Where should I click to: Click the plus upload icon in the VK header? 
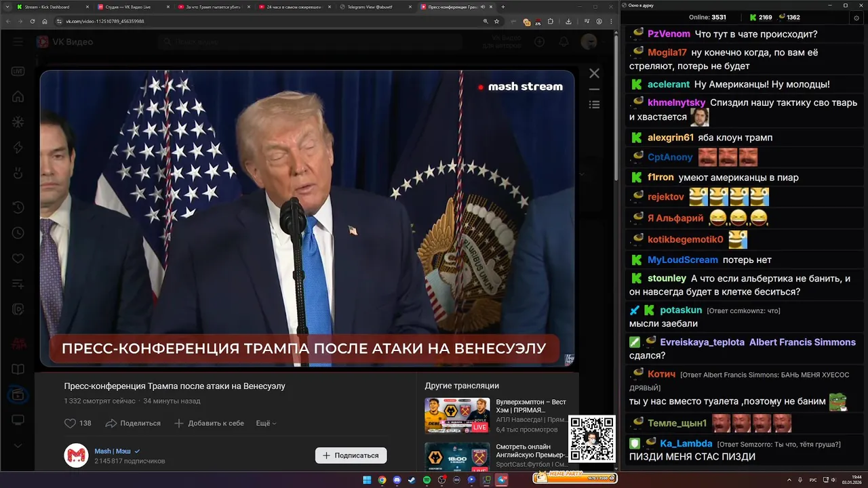coord(540,42)
